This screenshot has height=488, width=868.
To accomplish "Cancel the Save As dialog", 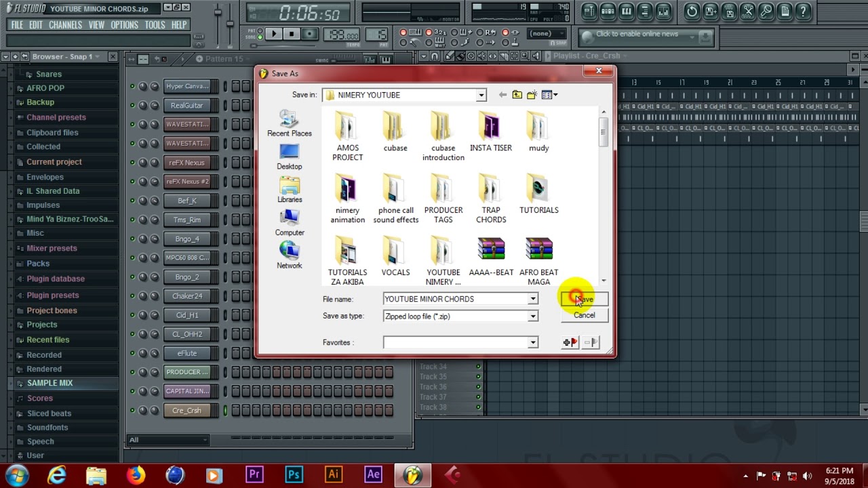I will pyautogui.click(x=584, y=315).
